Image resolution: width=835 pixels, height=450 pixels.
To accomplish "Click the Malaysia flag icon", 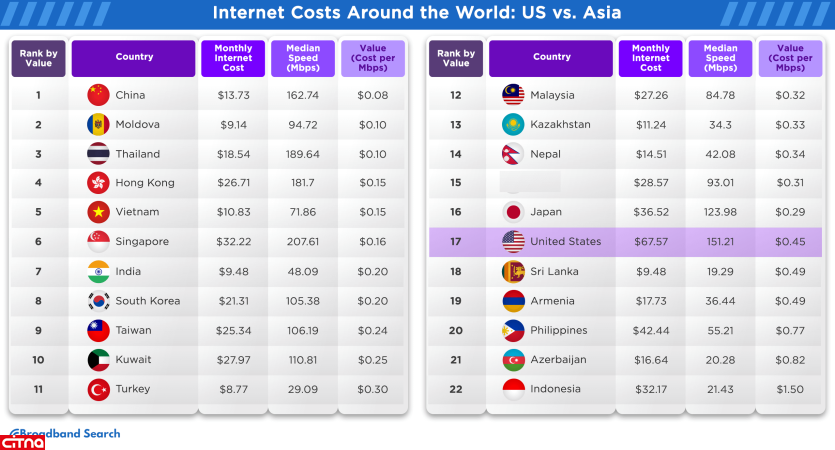I will click(513, 95).
